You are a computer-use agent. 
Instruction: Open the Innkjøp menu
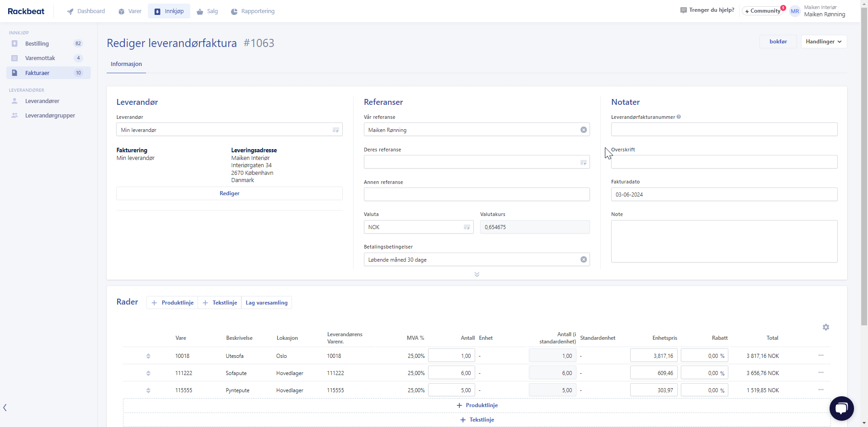(x=169, y=11)
